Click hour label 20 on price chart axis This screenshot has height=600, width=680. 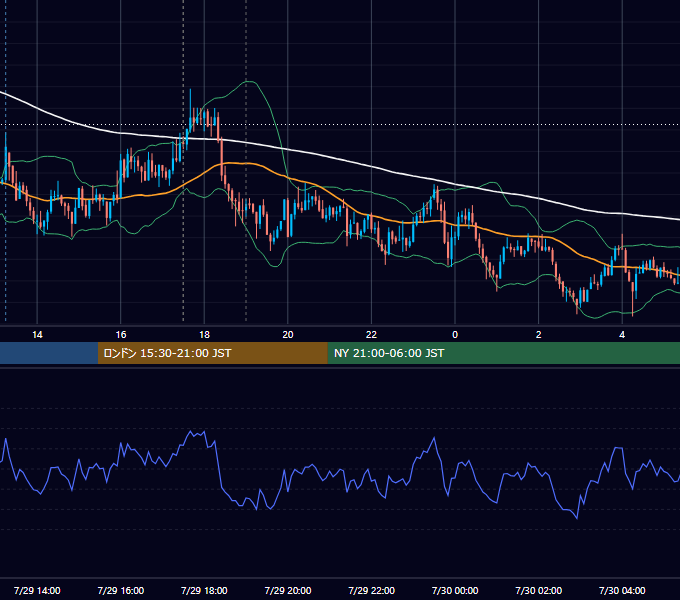point(288,335)
